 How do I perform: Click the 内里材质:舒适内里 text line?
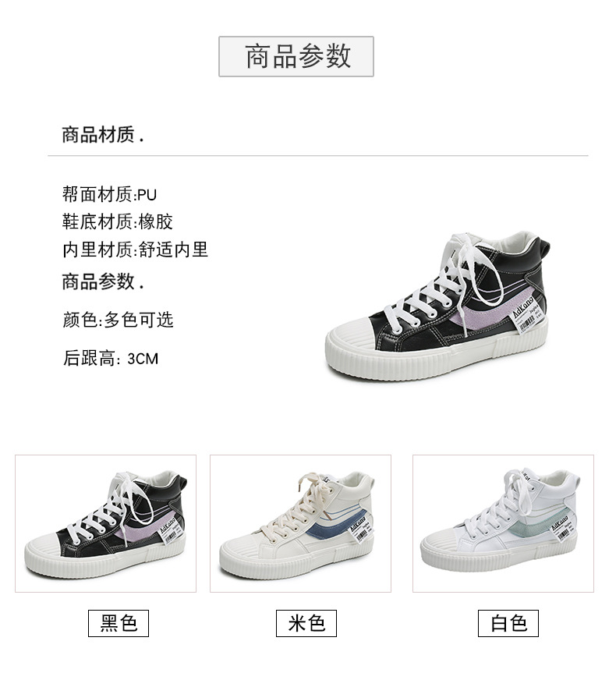[135, 250]
